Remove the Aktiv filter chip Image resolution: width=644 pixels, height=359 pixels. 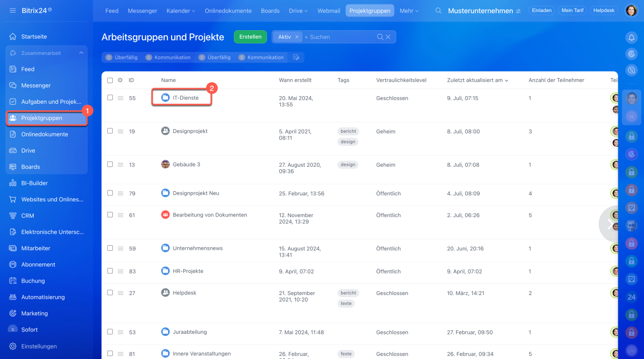tap(297, 37)
